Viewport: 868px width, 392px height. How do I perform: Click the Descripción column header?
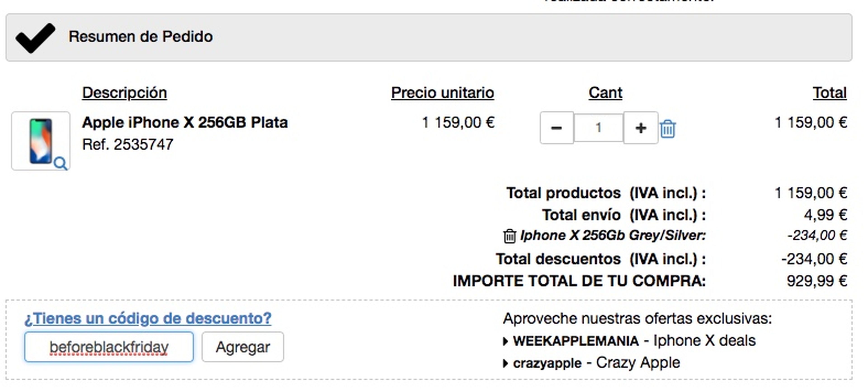pos(124,93)
